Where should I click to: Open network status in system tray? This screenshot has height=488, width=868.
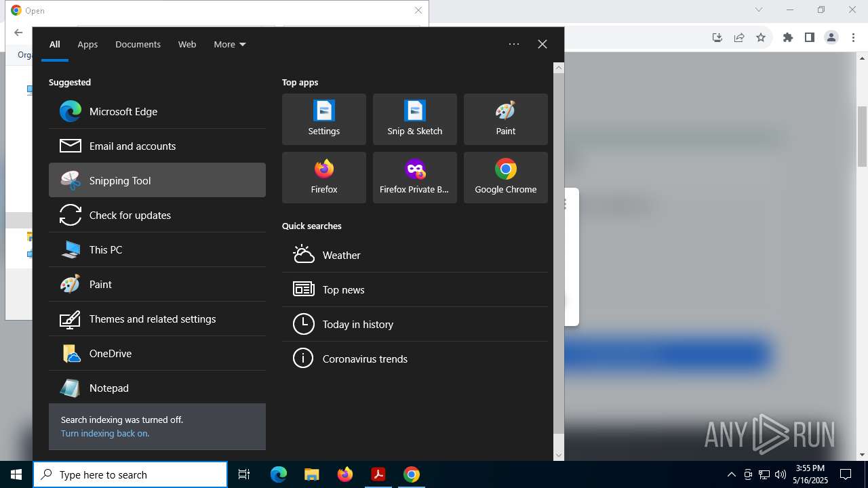point(764,474)
